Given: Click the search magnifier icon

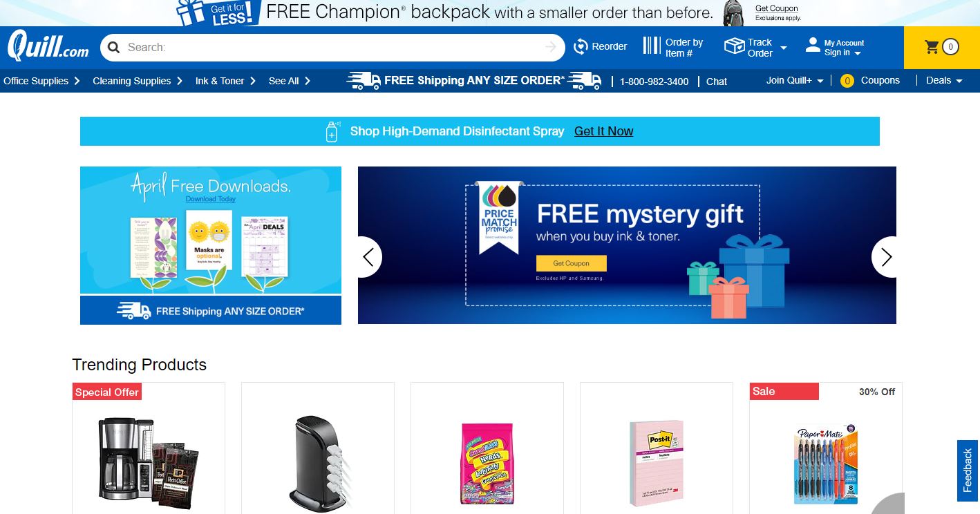Looking at the screenshot, I should pos(114,47).
